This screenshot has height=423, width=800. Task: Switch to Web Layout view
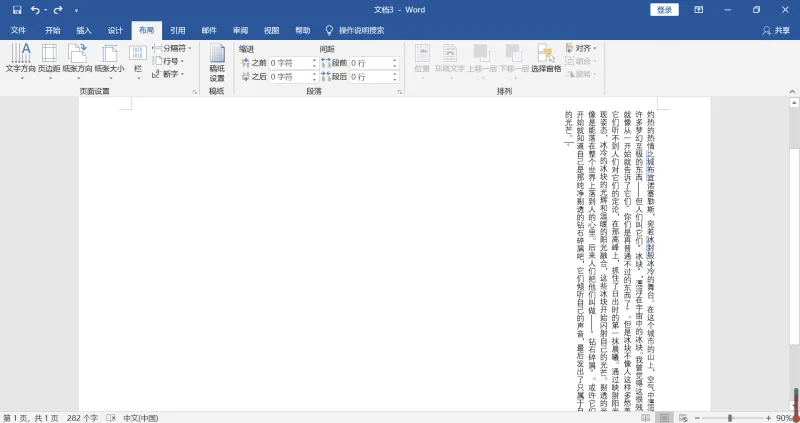pos(683,418)
